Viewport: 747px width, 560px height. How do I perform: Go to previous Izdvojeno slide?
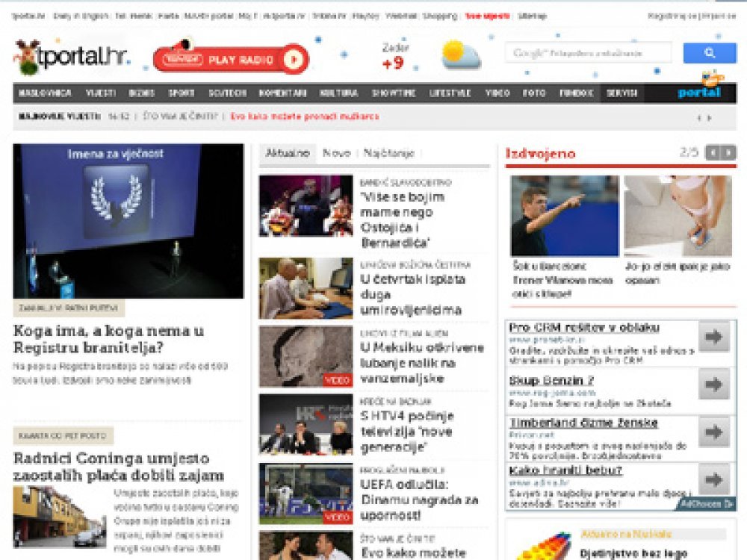click(x=713, y=152)
